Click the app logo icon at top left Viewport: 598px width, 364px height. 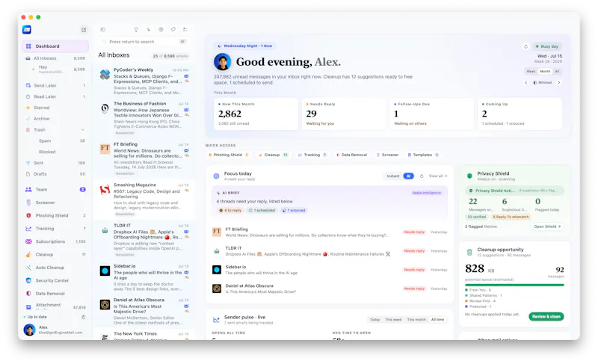27,30
